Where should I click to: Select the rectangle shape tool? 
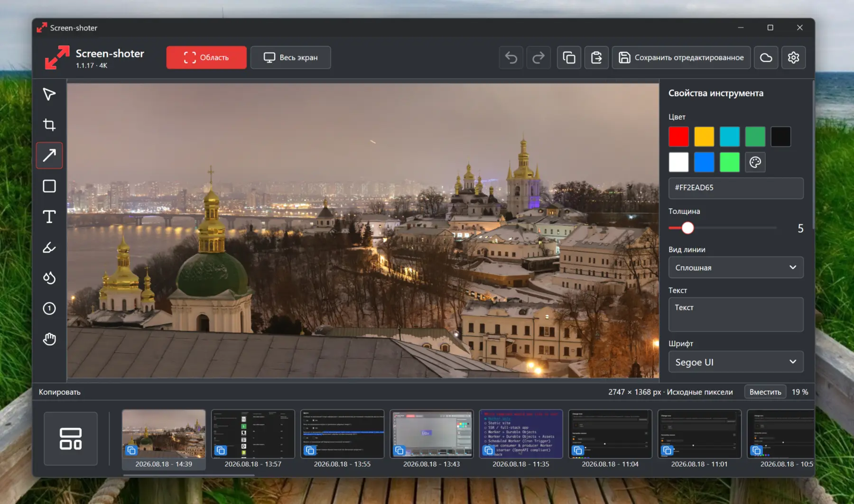tap(49, 186)
